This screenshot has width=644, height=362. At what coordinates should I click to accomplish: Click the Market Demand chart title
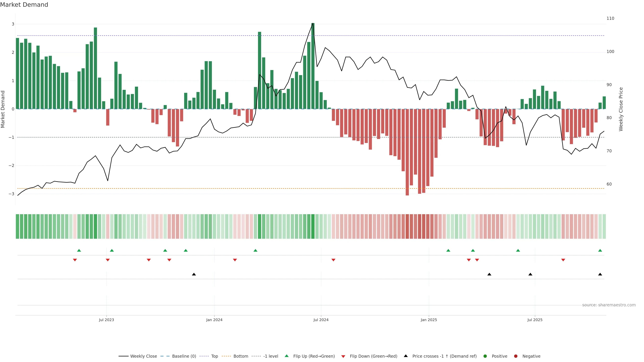(x=24, y=5)
